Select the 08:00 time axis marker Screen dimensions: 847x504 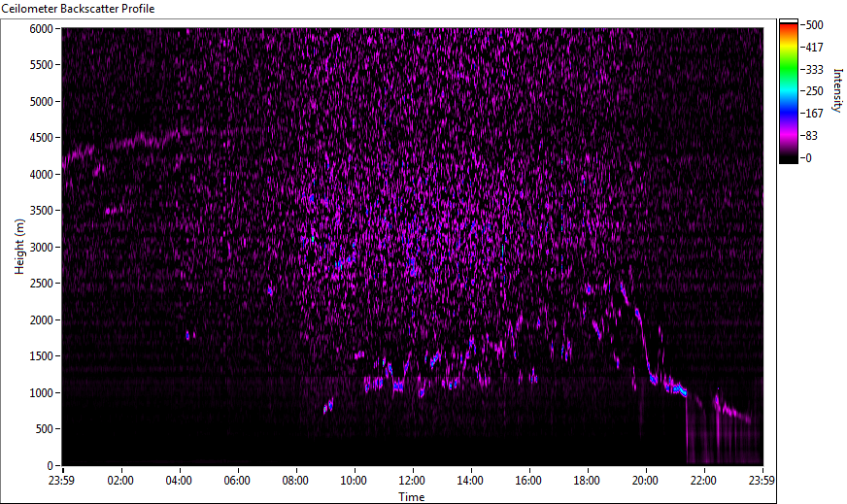click(295, 480)
